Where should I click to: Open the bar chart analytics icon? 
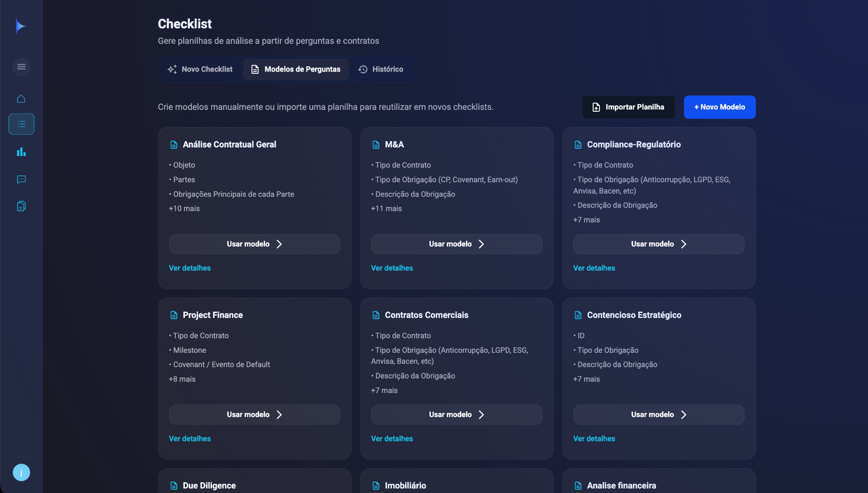tap(21, 152)
